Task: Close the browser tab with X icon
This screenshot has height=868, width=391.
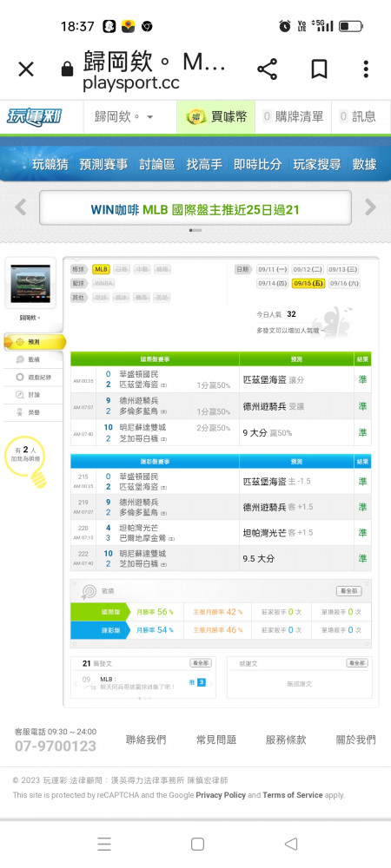Action: click(x=26, y=69)
